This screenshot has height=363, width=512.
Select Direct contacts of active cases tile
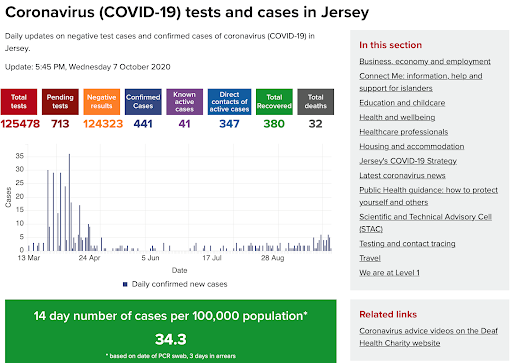[229, 102]
